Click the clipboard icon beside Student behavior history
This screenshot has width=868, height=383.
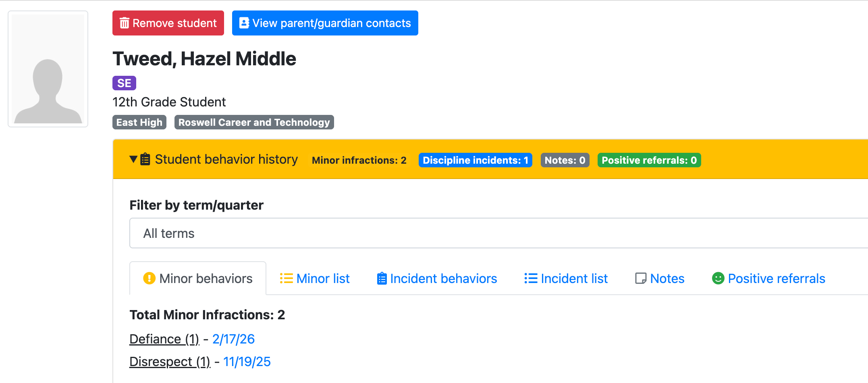tap(145, 159)
